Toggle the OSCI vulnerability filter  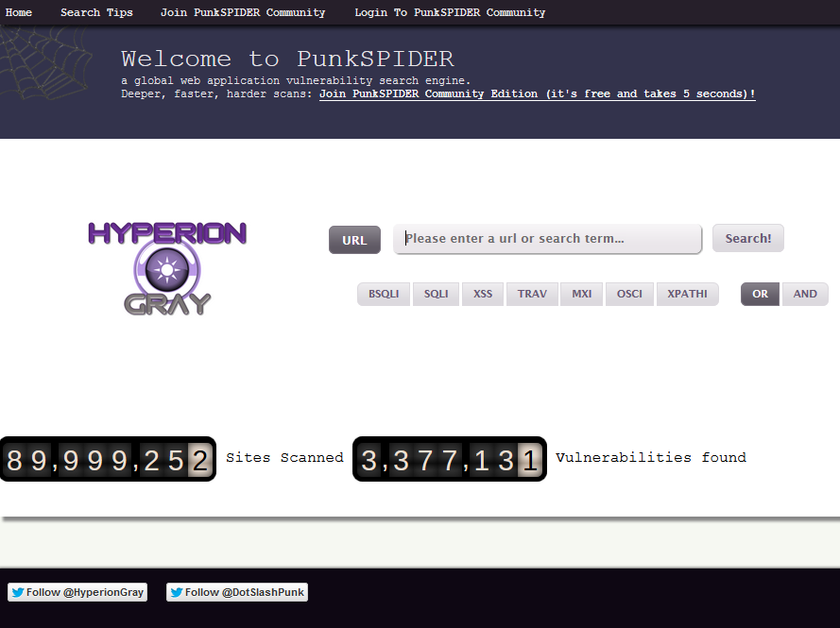[629, 294]
